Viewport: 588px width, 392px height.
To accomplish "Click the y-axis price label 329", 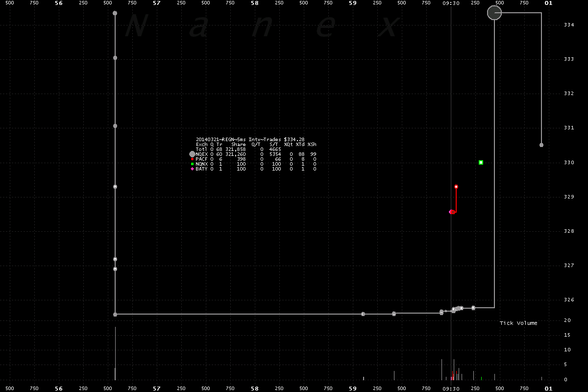I will pos(568,197).
